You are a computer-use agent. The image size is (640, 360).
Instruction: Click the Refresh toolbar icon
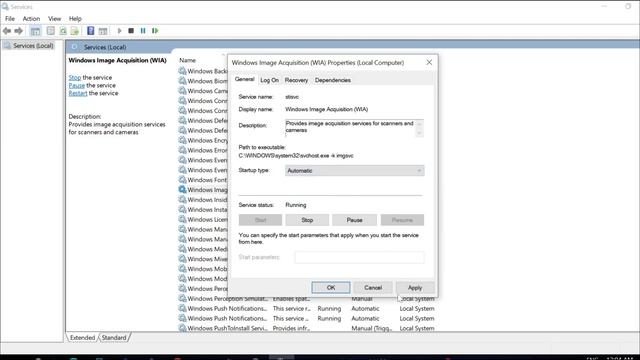63,31
